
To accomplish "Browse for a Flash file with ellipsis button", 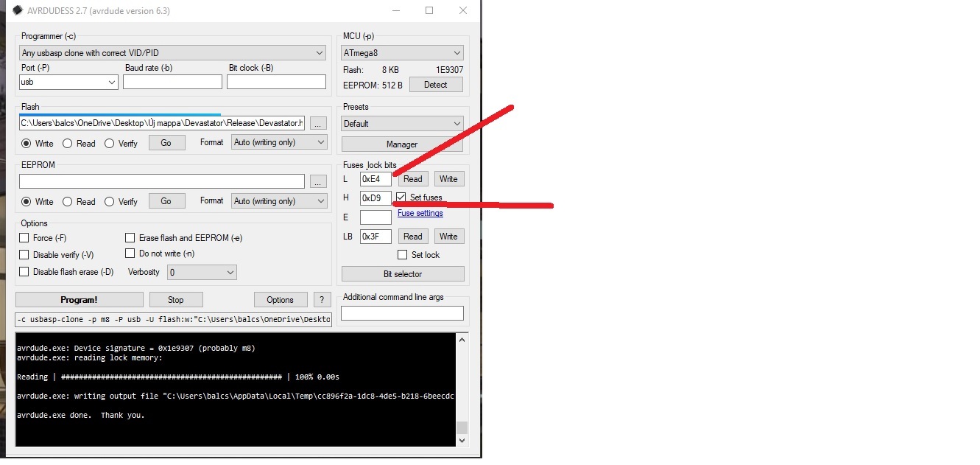I will (317, 123).
